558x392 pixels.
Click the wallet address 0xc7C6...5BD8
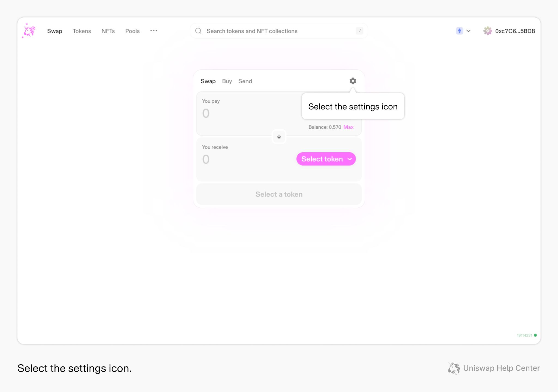pyautogui.click(x=515, y=31)
